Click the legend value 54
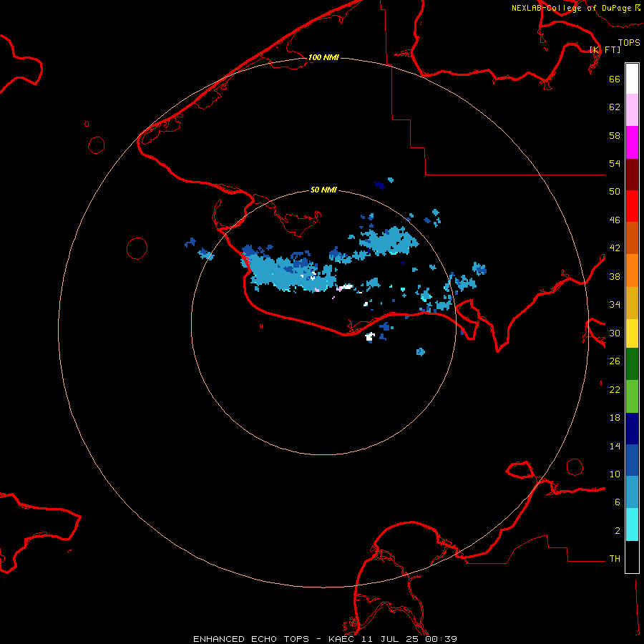 point(615,163)
